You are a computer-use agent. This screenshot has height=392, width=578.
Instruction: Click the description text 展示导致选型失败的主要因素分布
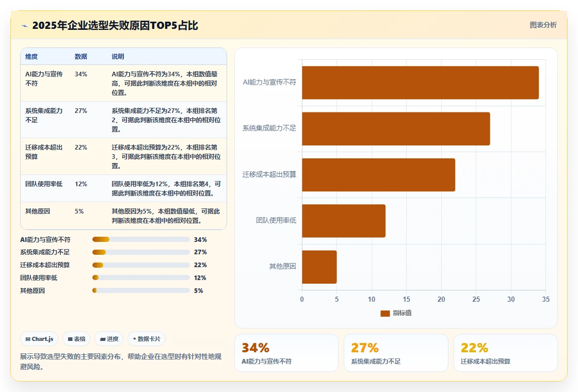pyautogui.click(x=71, y=356)
